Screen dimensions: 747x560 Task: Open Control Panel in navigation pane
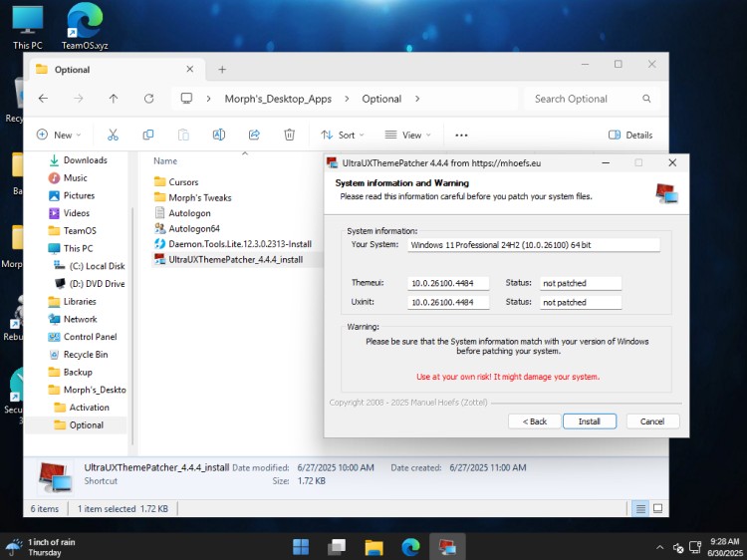(x=83, y=337)
